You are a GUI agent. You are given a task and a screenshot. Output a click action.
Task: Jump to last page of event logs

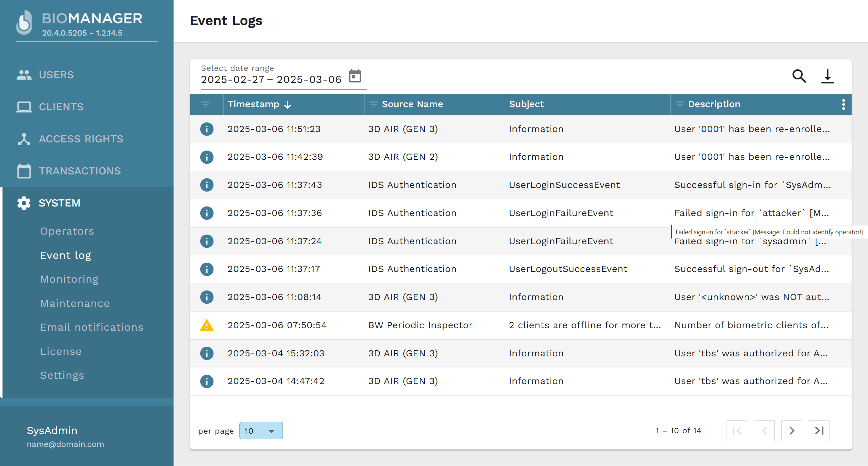click(x=819, y=431)
